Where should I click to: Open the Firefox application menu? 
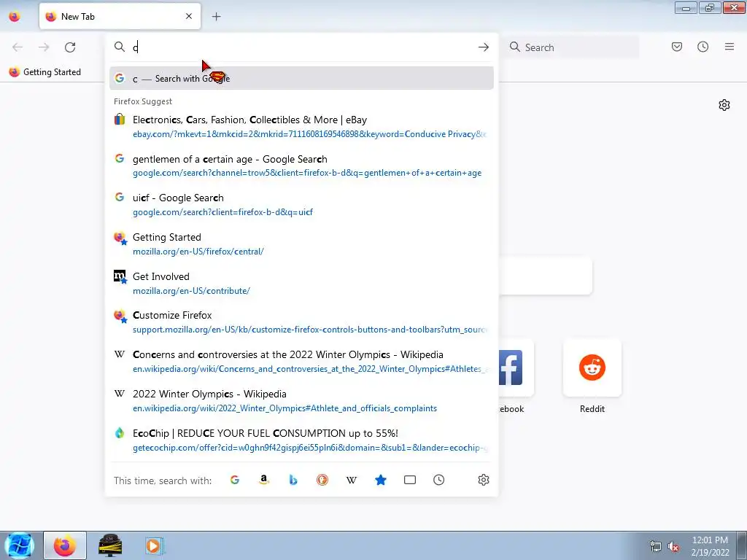(x=729, y=47)
